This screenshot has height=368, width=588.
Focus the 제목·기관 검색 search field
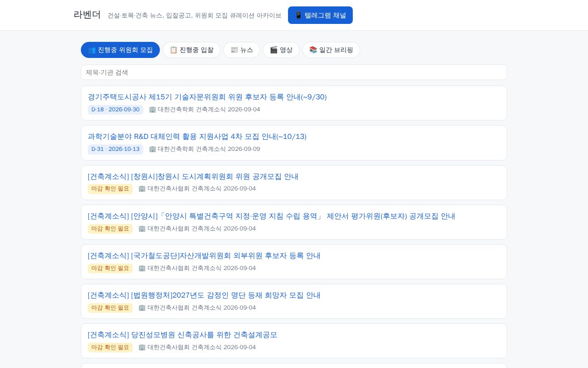[294, 72]
